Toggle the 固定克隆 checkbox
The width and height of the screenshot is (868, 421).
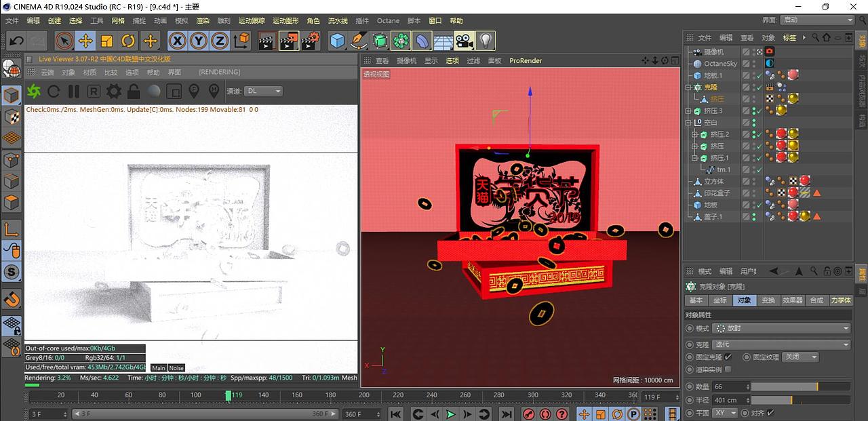tap(728, 357)
